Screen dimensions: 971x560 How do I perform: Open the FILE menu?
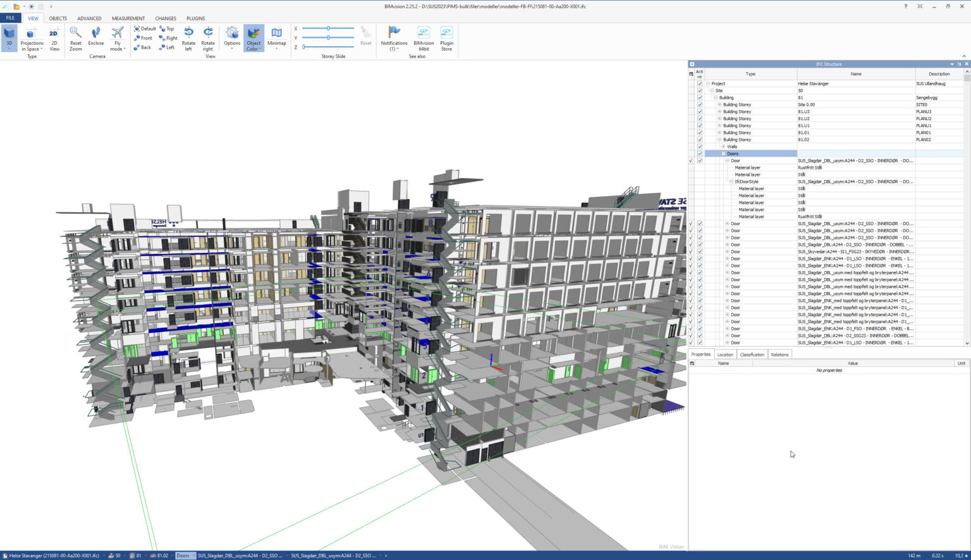9,18
